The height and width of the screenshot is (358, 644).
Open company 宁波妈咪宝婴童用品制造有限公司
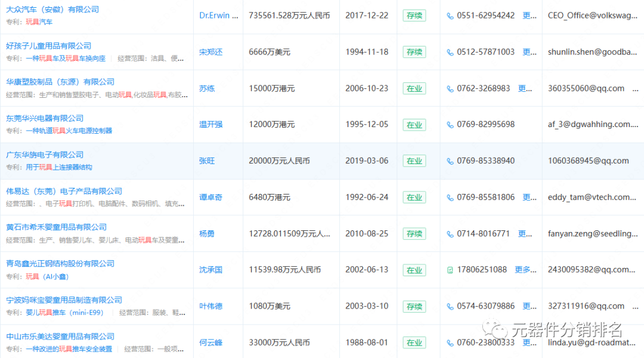point(64,300)
